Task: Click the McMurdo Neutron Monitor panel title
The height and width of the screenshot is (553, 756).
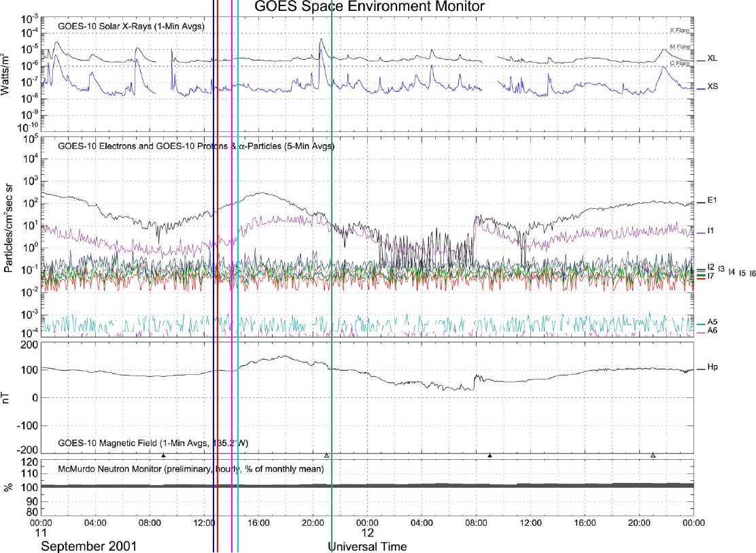Action: pos(191,469)
